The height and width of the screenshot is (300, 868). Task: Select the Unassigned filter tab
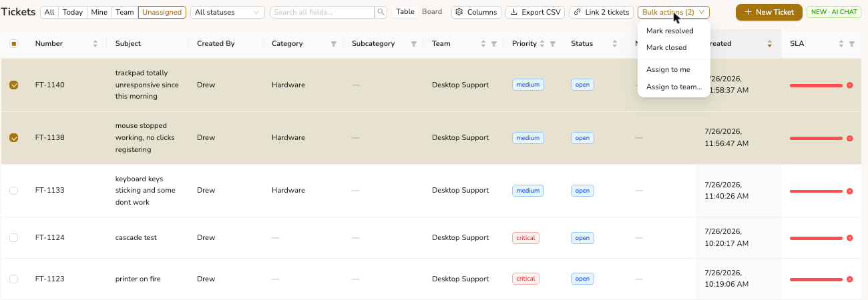click(162, 12)
